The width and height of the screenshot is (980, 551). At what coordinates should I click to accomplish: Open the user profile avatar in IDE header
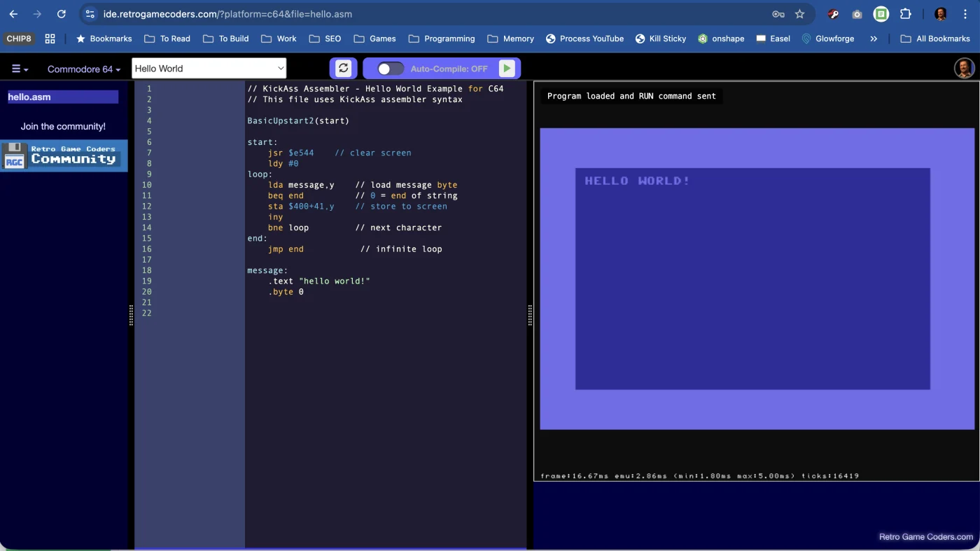(965, 68)
